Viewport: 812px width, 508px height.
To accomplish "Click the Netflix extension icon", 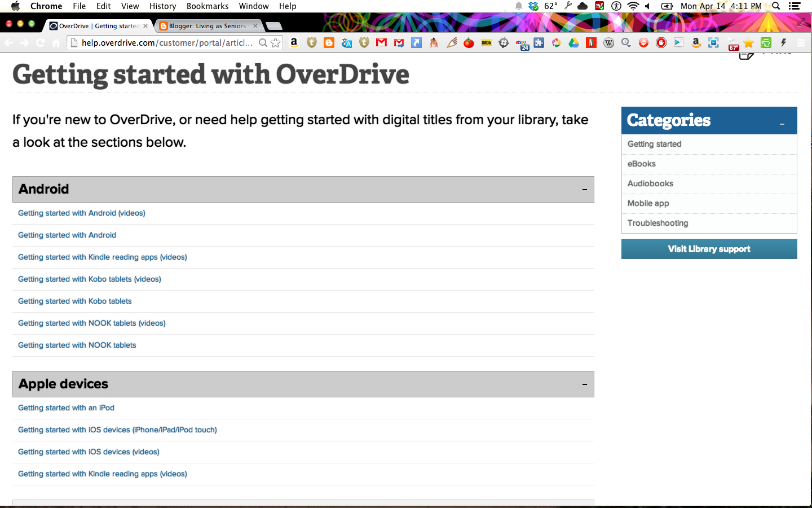I will click(x=591, y=43).
